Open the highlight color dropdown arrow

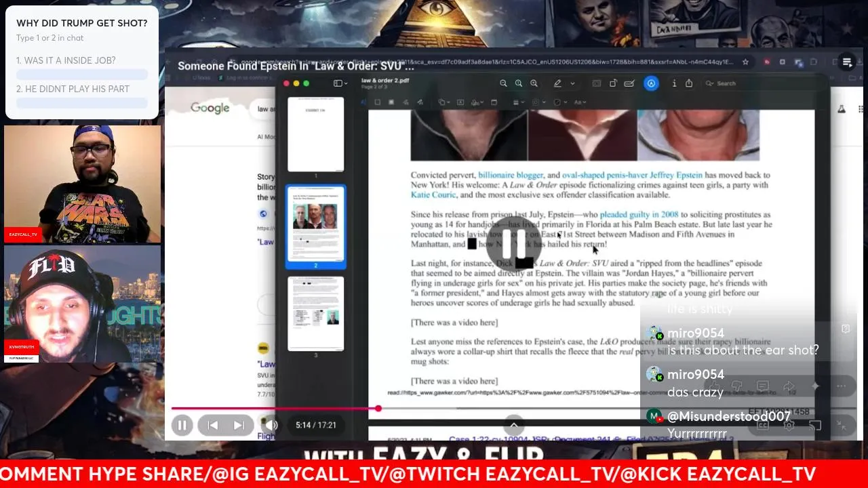(x=572, y=83)
